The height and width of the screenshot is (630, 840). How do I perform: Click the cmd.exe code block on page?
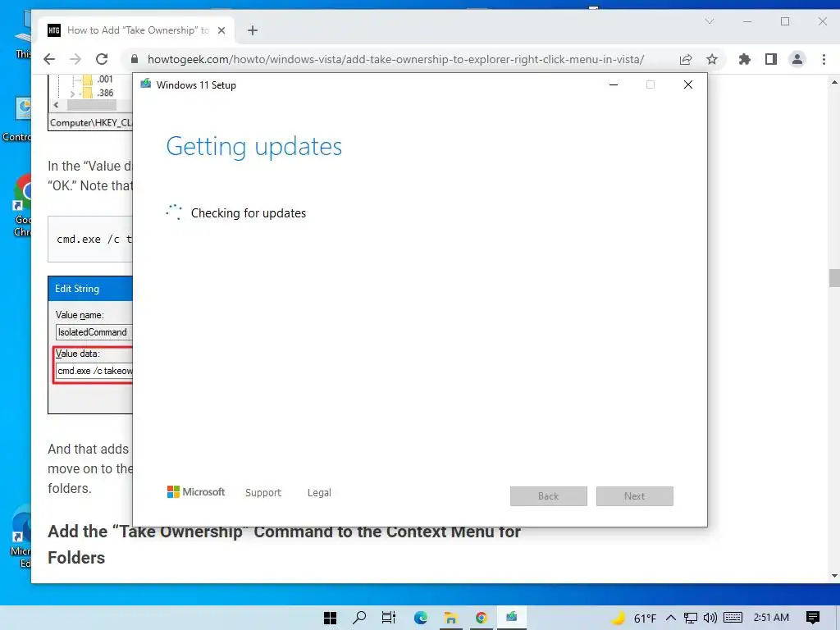pyautogui.click(x=90, y=239)
